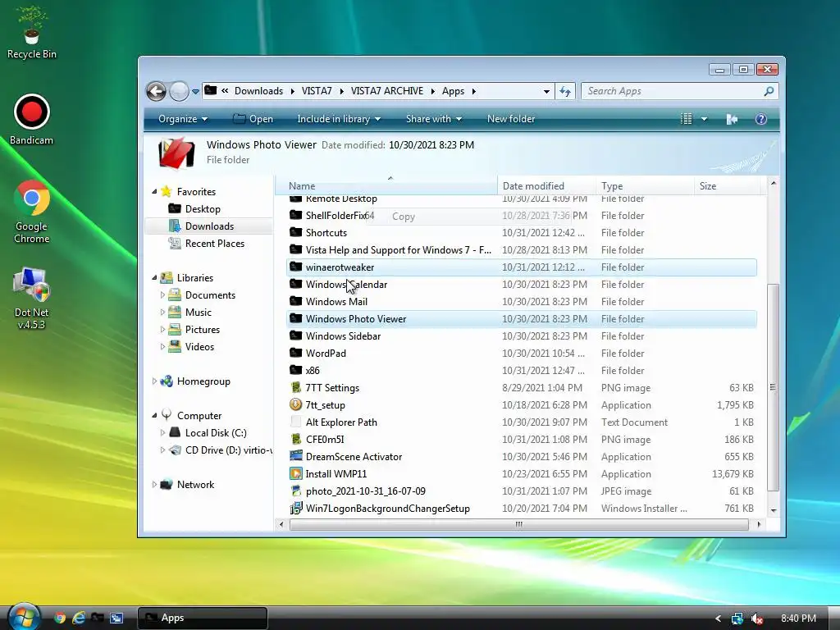Click the horizontal scrollbar in file list
The image size is (840, 630).
[x=518, y=524]
